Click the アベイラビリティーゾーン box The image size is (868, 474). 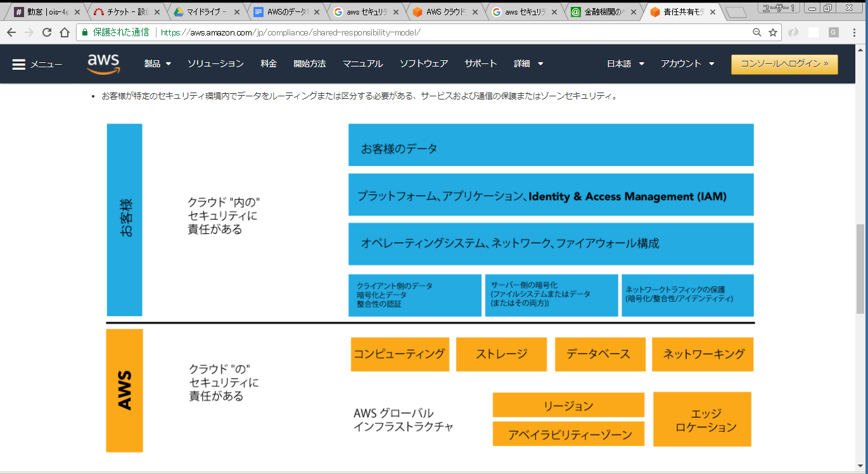pos(568,433)
